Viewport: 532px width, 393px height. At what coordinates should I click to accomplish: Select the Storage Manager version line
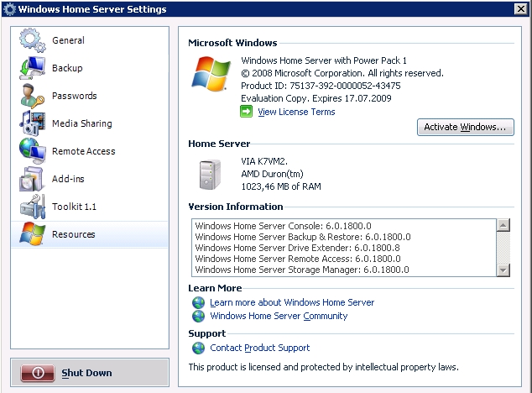[x=302, y=270]
